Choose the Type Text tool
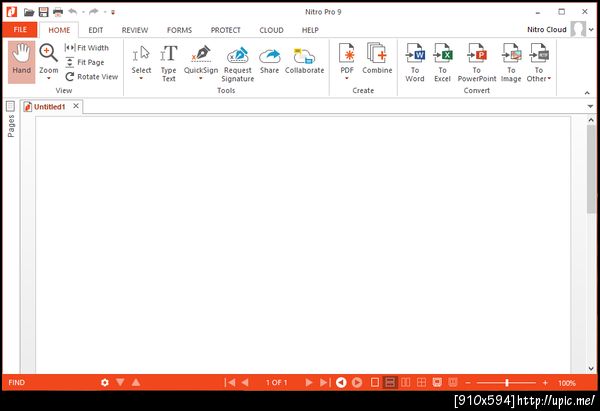Screen dimensions: 600x411 pyautogui.click(x=169, y=63)
